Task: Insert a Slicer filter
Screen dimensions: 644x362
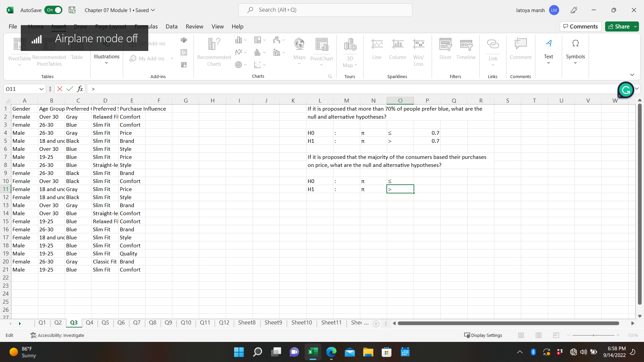Action: coord(445,45)
